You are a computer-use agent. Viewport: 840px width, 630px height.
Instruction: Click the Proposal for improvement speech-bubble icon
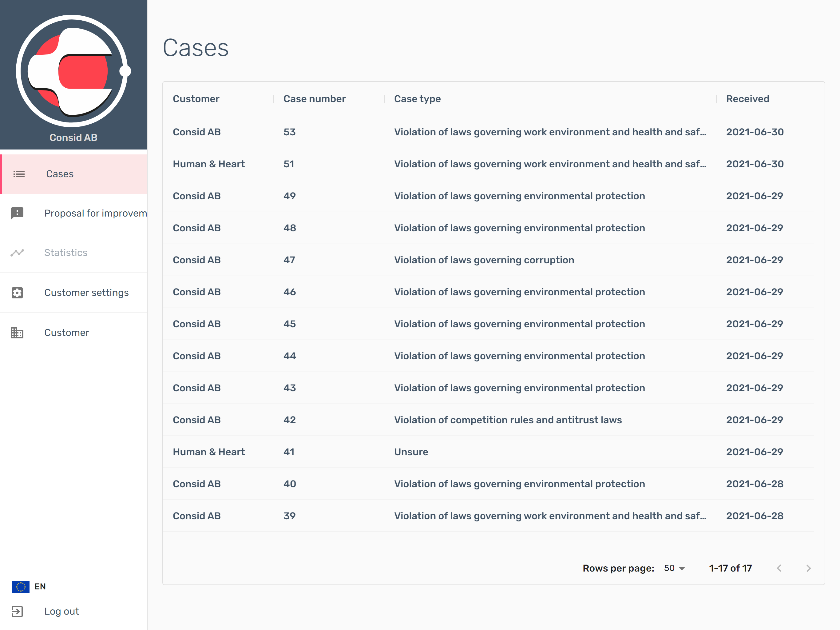click(18, 213)
